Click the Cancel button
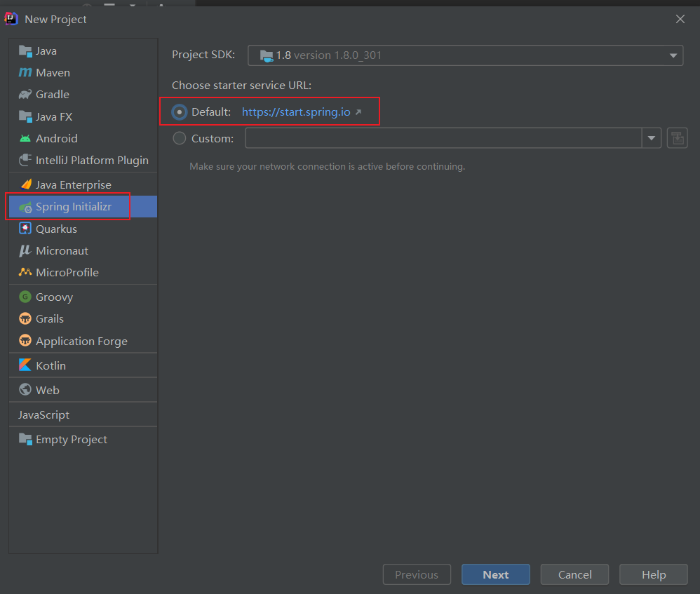This screenshot has width=700, height=594. [x=574, y=574]
